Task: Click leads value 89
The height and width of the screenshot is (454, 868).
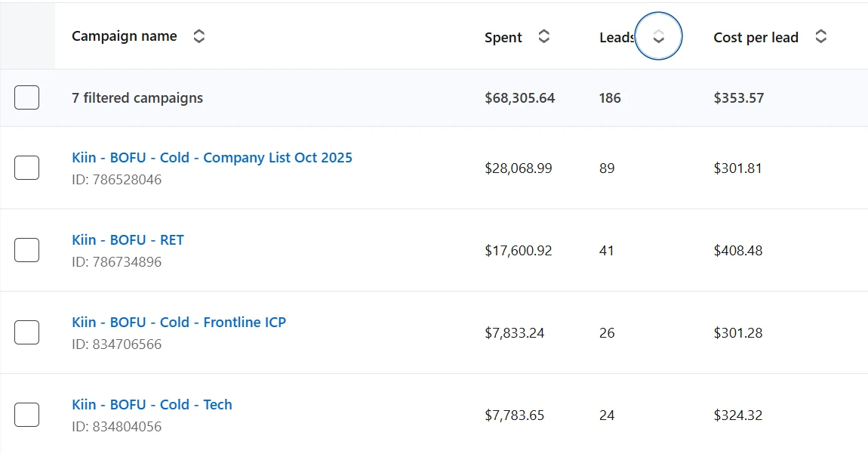Action: point(607,168)
